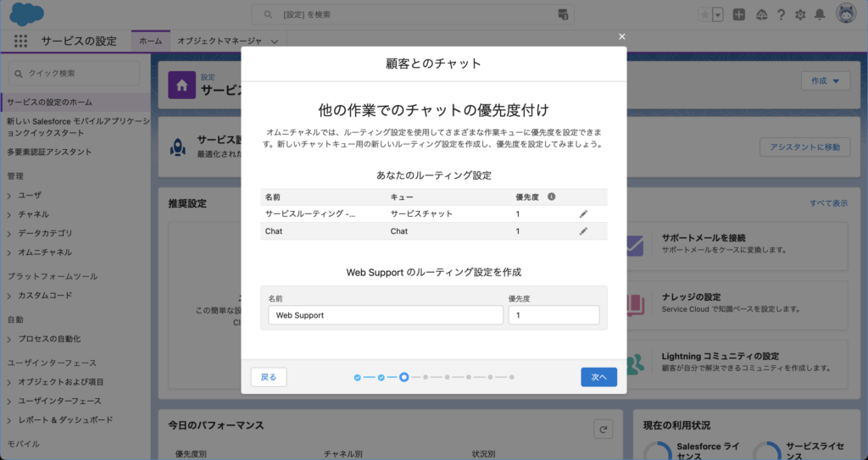Click the favorites star icon
868x460 pixels.
pos(704,15)
